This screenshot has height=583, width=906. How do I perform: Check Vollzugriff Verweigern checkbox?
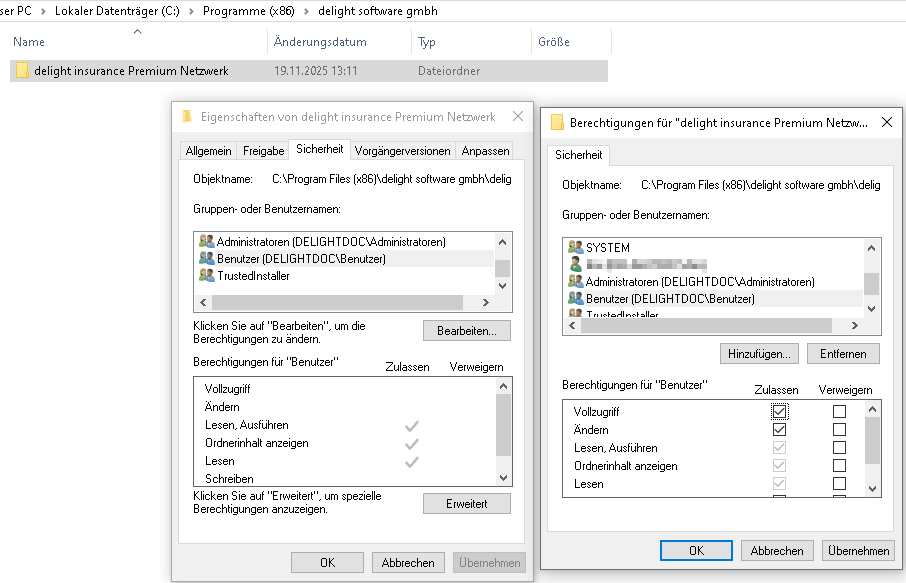click(x=839, y=411)
